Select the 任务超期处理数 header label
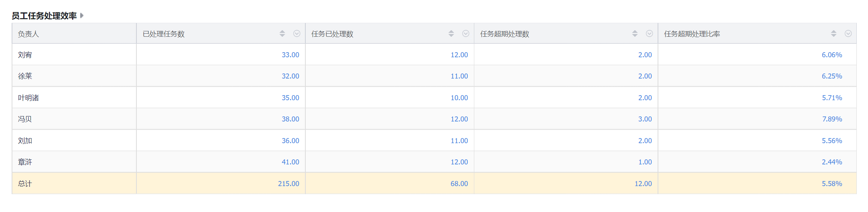 click(505, 34)
